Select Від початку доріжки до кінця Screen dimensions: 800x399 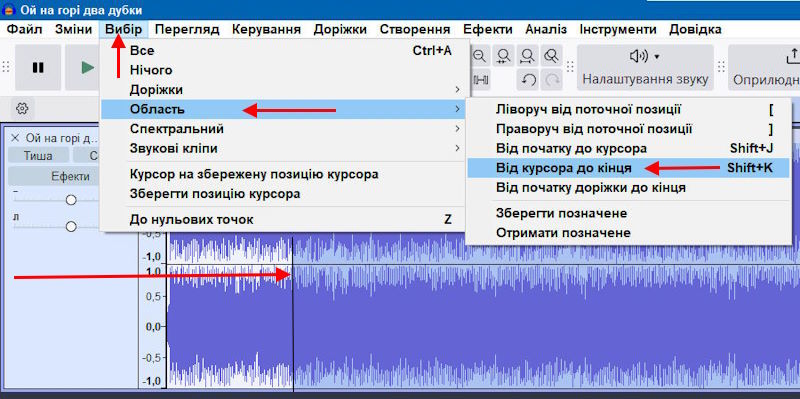(629, 187)
